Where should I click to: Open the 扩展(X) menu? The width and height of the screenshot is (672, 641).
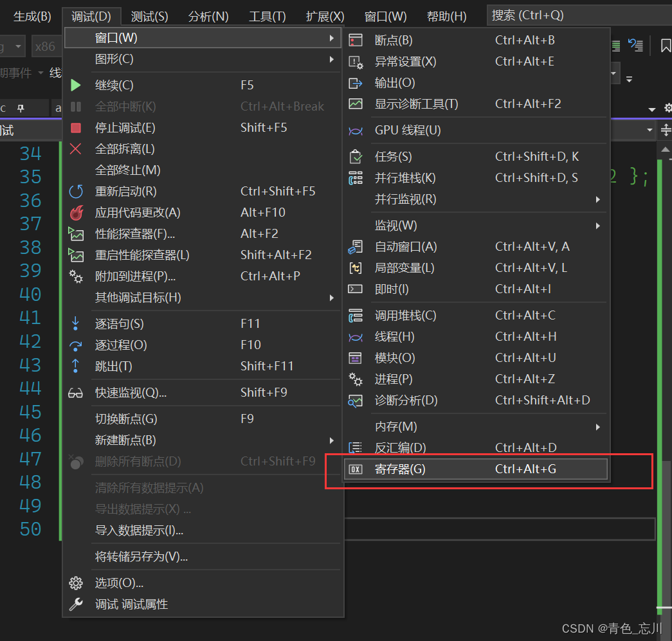tap(325, 17)
